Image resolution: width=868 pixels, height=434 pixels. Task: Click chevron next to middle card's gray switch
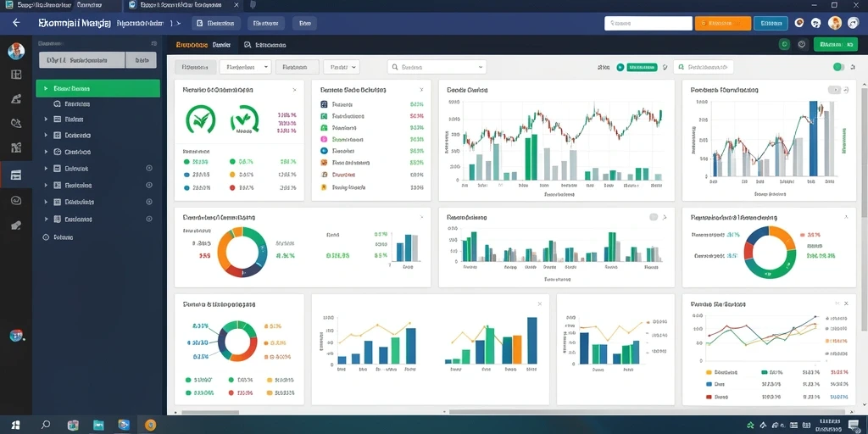(665, 218)
